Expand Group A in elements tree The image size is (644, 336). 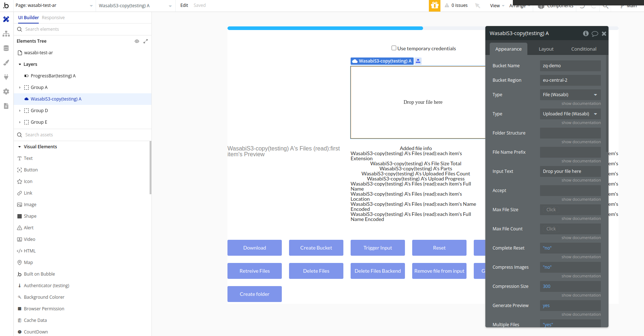pos(20,88)
